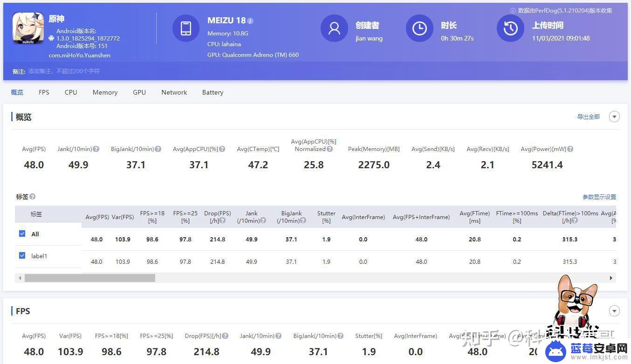Click help icon next to Avg(Power)[mW]
This screenshot has width=631, height=364.
570,149
